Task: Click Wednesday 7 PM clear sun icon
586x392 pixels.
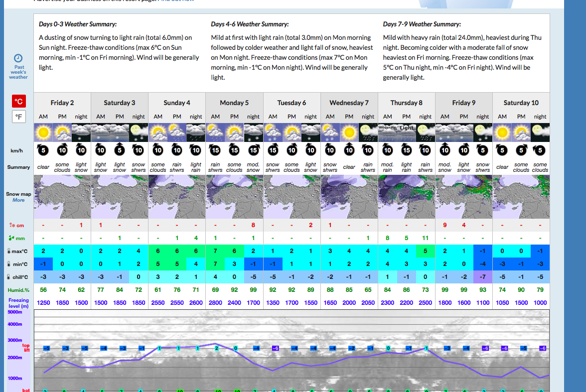Action: [349, 132]
